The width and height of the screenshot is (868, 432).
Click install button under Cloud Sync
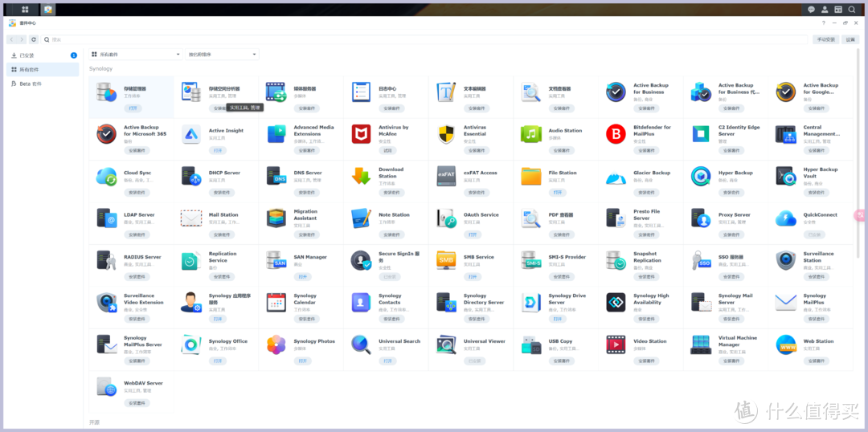(137, 193)
